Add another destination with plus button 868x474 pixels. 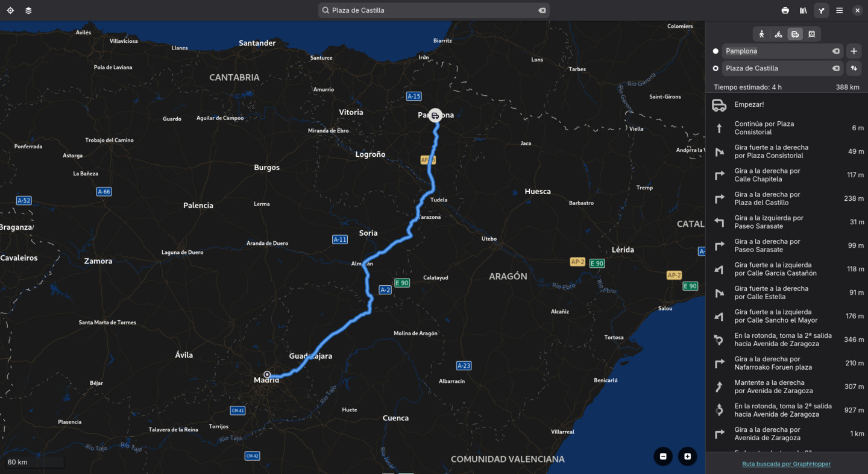[854, 51]
